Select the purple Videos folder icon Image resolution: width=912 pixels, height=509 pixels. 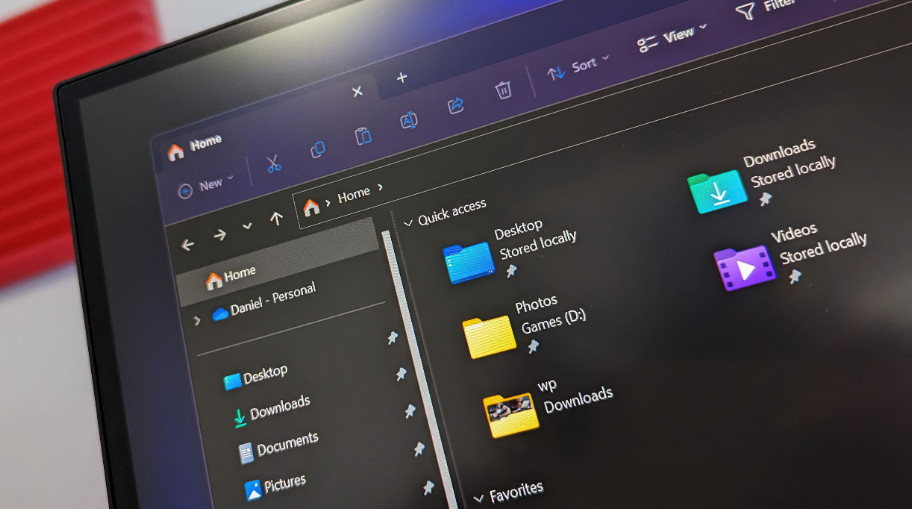pyautogui.click(x=744, y=268)
